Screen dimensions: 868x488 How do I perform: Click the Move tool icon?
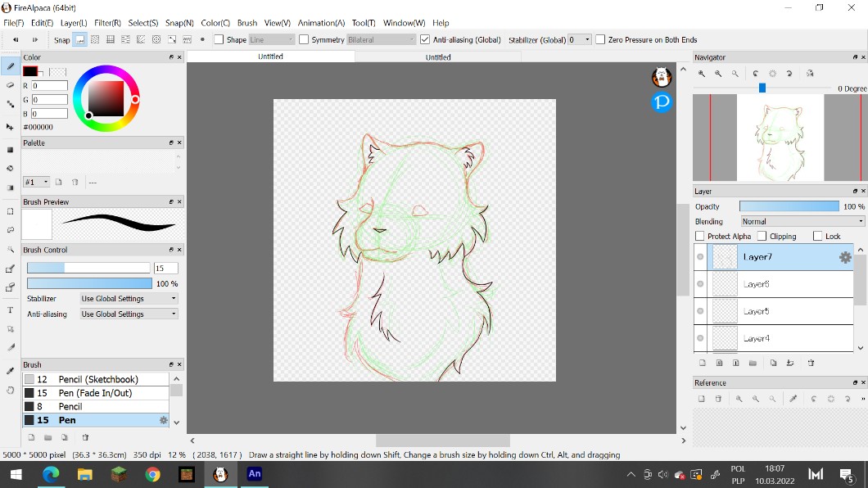(x=10, y=128)
